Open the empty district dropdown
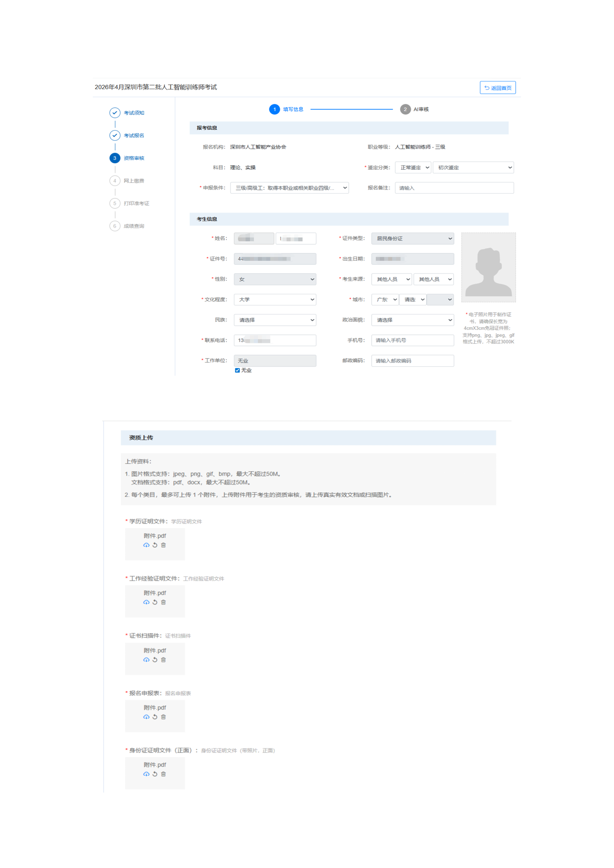 pyautogui.click(x=440, y=300)
